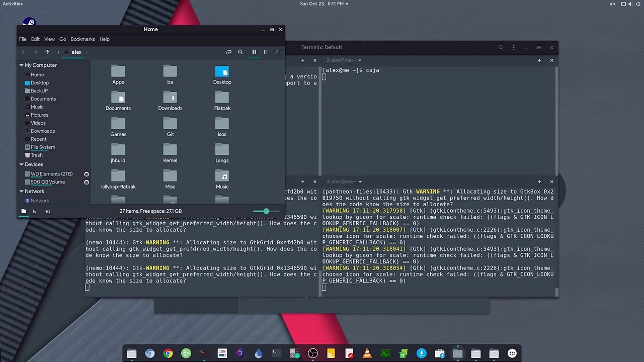Launch Google Chrome from the dock
This screenshot has height=362, width=644.
click(x=168, y=353)
